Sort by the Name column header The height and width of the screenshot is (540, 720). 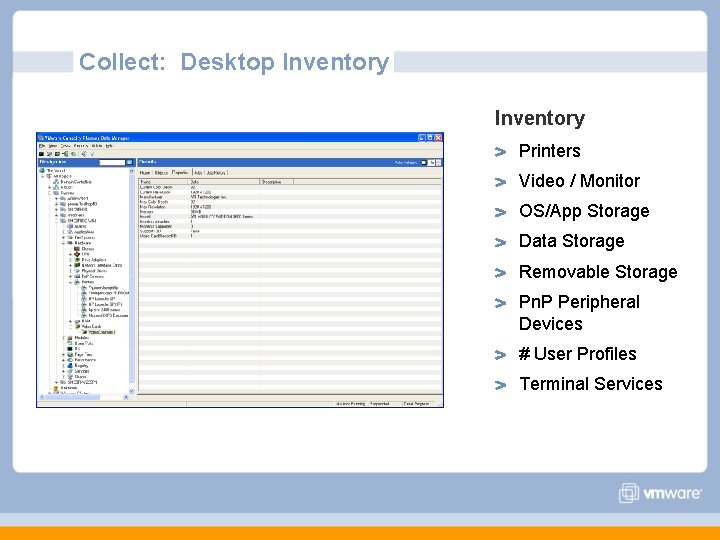tap(164, 182)
